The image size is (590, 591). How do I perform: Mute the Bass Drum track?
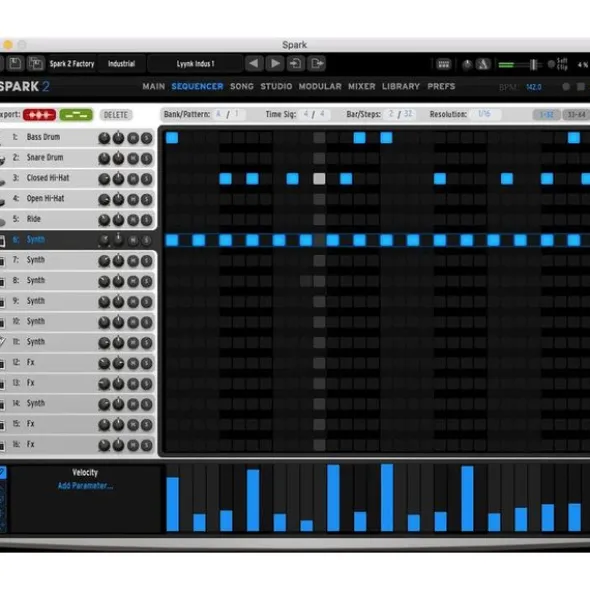point(133,138)
